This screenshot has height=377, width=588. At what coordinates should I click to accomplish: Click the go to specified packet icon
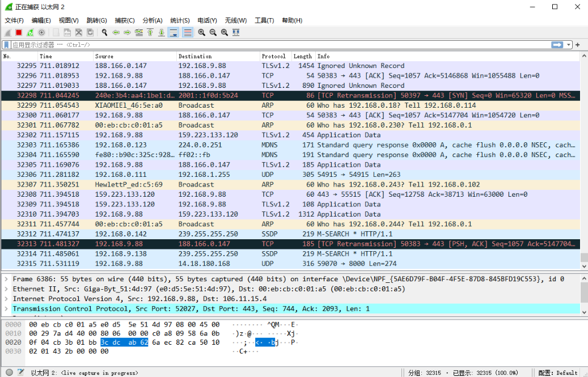tap(139, 33)
